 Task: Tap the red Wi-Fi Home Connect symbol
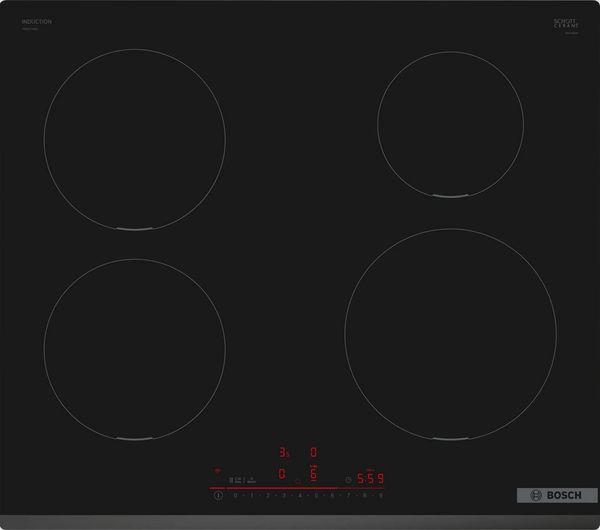(217, 471)
